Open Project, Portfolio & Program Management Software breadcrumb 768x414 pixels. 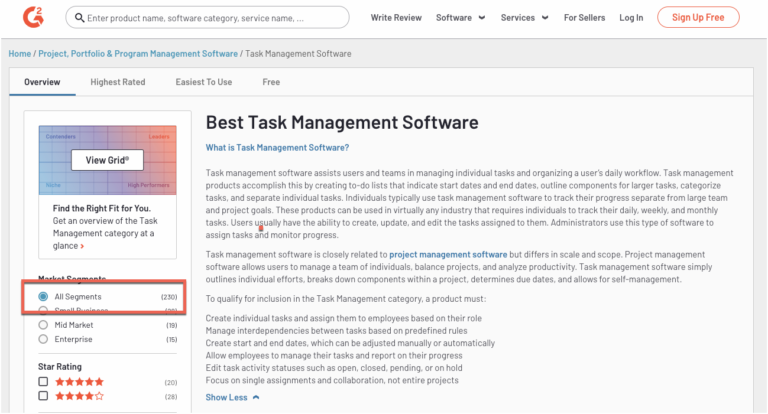(x=138, y=53)
